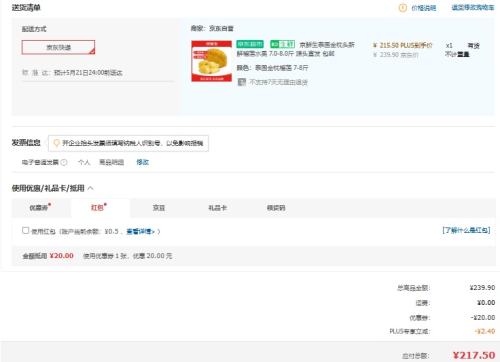Click the ¥239.90 JD price
This screenshot has height=362, width=500.
point(395,55)
